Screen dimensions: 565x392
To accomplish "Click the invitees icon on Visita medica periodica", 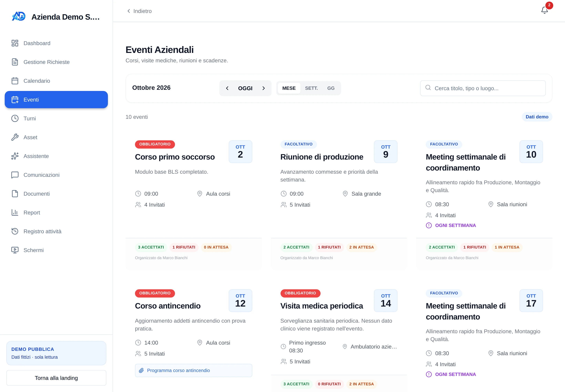I will point(284,362).
